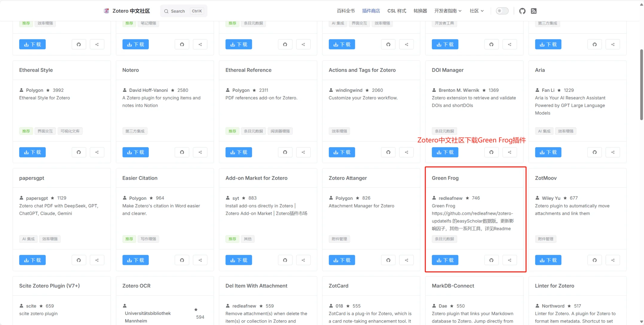The image size is (644, 325).
Task: Share the Green Frog plugin
Action: pos(510,260)
